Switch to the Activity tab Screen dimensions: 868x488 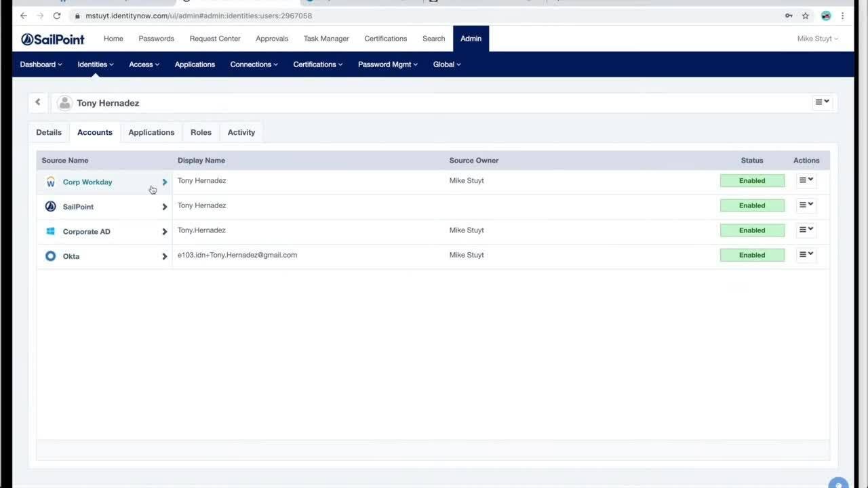click(241, 132)
